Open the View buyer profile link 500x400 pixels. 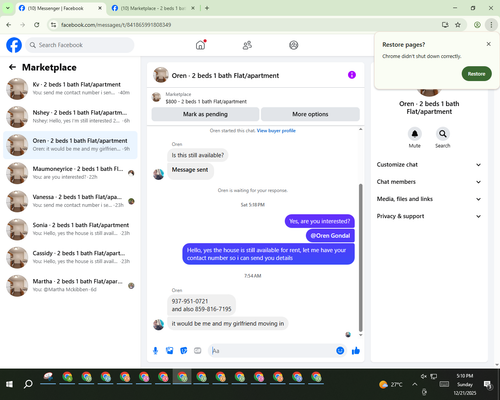tap(276, 131)
